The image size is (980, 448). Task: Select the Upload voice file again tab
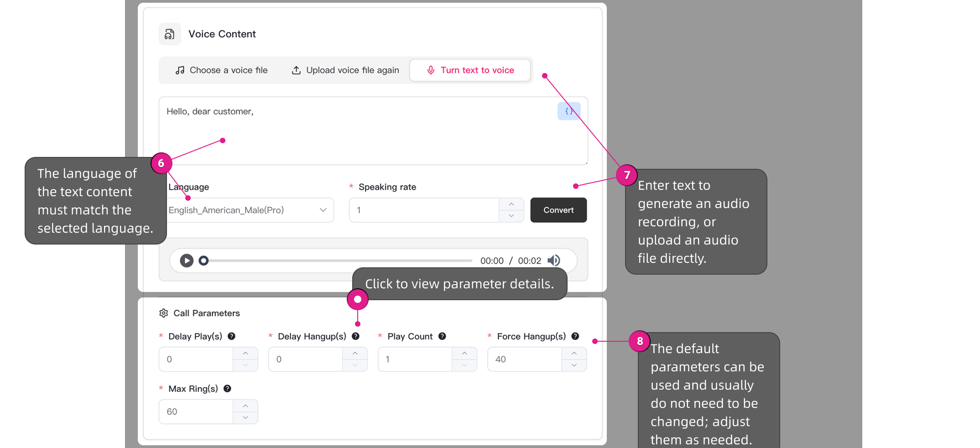345,70
